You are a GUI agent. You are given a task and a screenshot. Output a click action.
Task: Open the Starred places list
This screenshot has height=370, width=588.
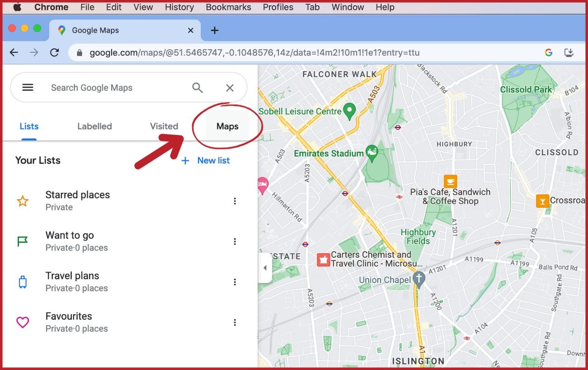pos(130,201)
